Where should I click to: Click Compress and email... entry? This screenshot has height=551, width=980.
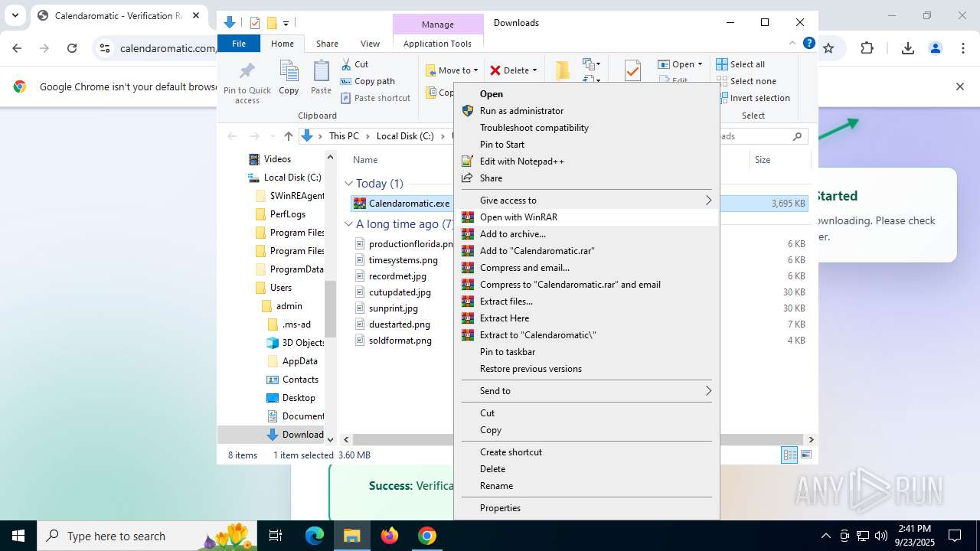pyautogui.click(x=586, y=268)
